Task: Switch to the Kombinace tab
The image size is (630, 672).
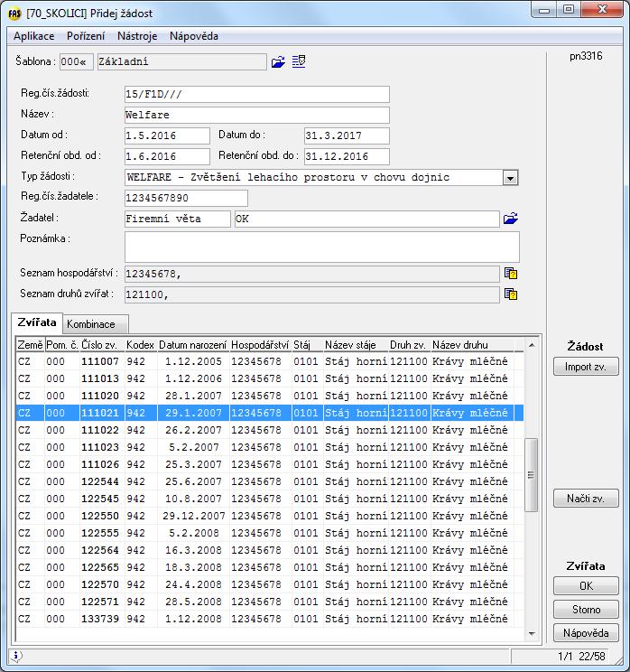Action: 91,324
